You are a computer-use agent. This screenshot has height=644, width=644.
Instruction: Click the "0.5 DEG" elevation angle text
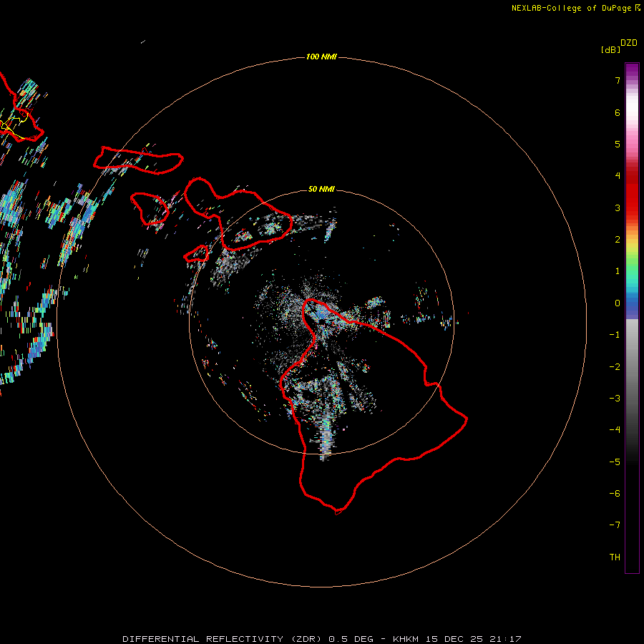(x=351, y=639)
